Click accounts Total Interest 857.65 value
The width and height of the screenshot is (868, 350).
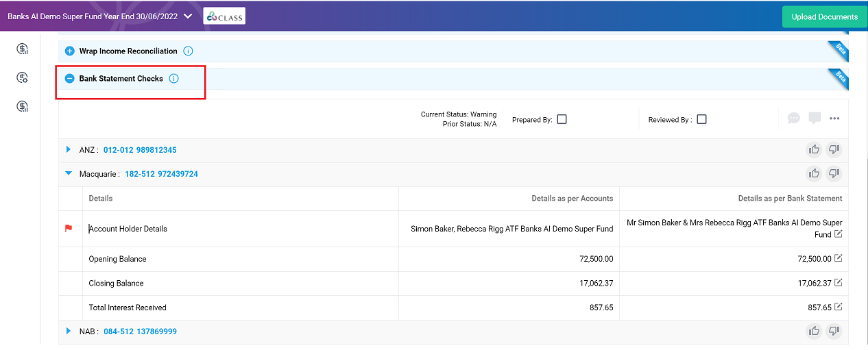click(x=601, y=308)
